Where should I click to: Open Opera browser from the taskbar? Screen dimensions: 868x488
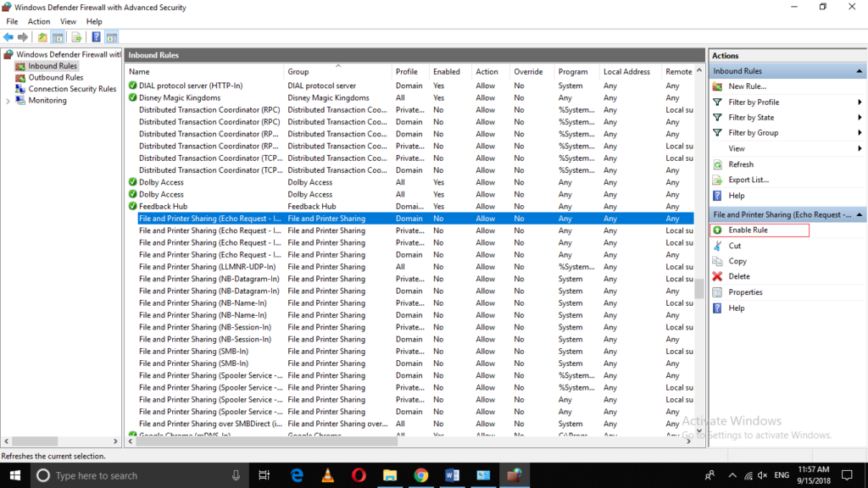click(x=359, y=475)
